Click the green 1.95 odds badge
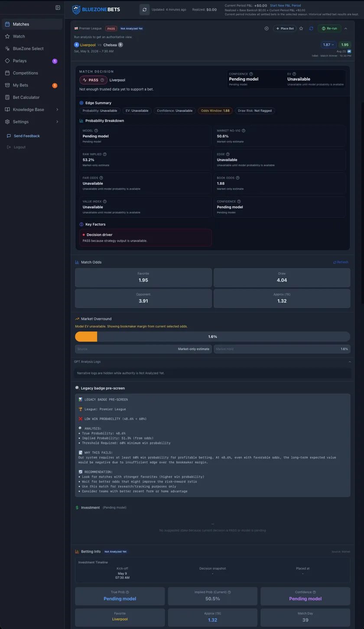364x629 pixels. click(x=345, y=45)
